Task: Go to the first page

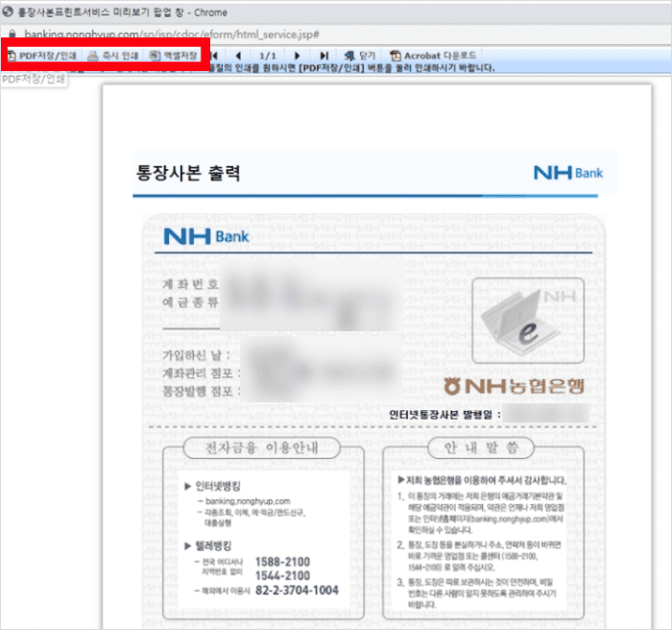Action: coord(214,56)
